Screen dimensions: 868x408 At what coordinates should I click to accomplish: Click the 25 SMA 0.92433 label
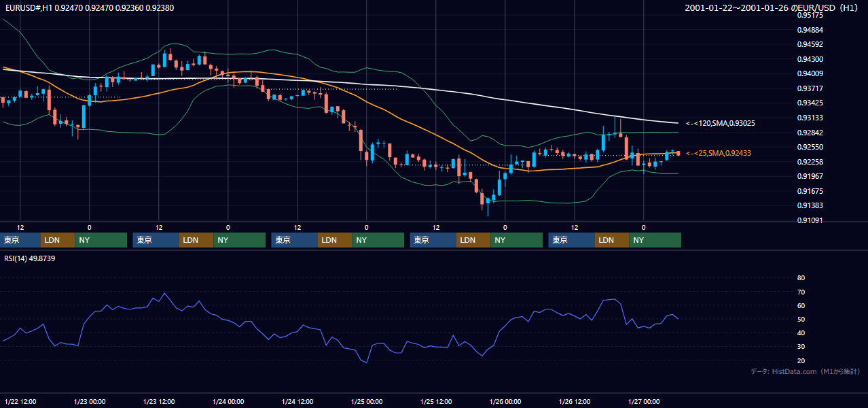pos(719,153)
